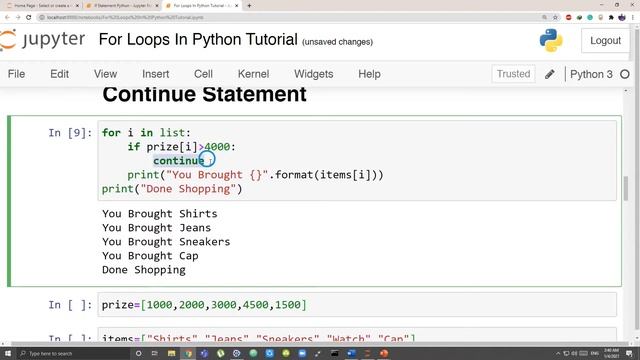Switch to Home Page browser tab
The height and width of the screenshot is (360, 640).
click(x=41, y=6)
